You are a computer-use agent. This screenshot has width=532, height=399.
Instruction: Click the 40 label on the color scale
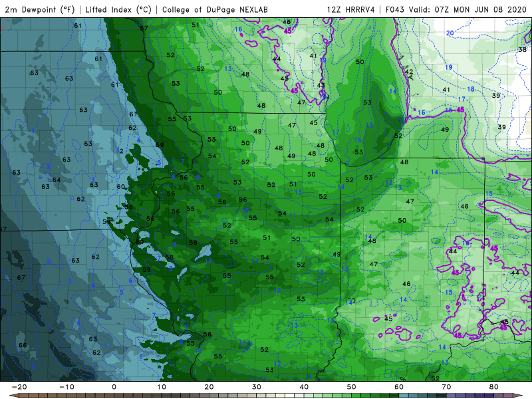pyautogui.click(x=304, y=387)
